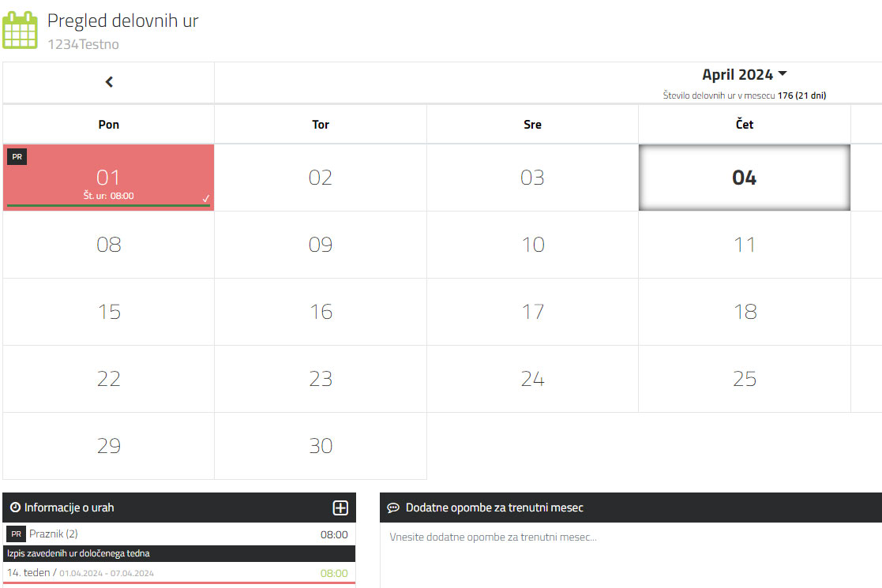882x588 pixels.
Task: Select the highlighted day 04
Action: (x=744, y=178)
